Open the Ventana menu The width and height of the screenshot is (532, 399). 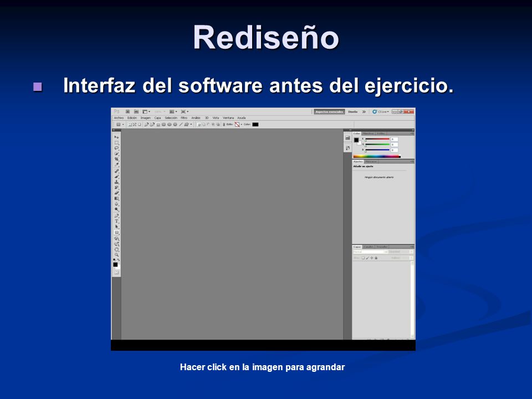tap(228, 117)
